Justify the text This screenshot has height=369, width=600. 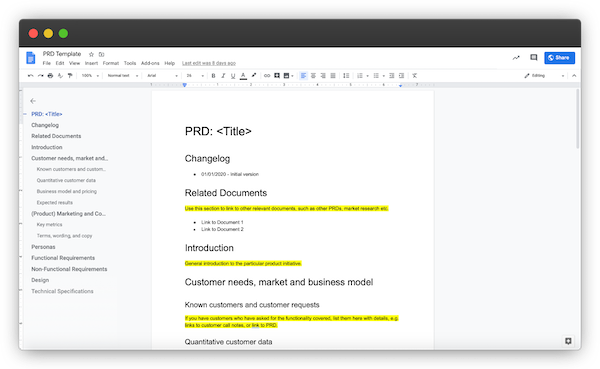point(333,76)
